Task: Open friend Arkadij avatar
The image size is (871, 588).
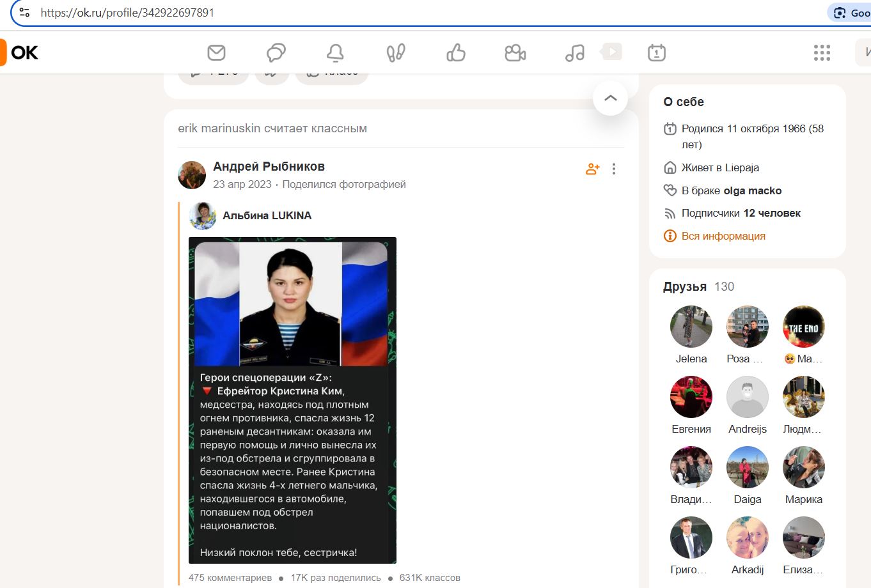Action: click(x=748, y=538)
